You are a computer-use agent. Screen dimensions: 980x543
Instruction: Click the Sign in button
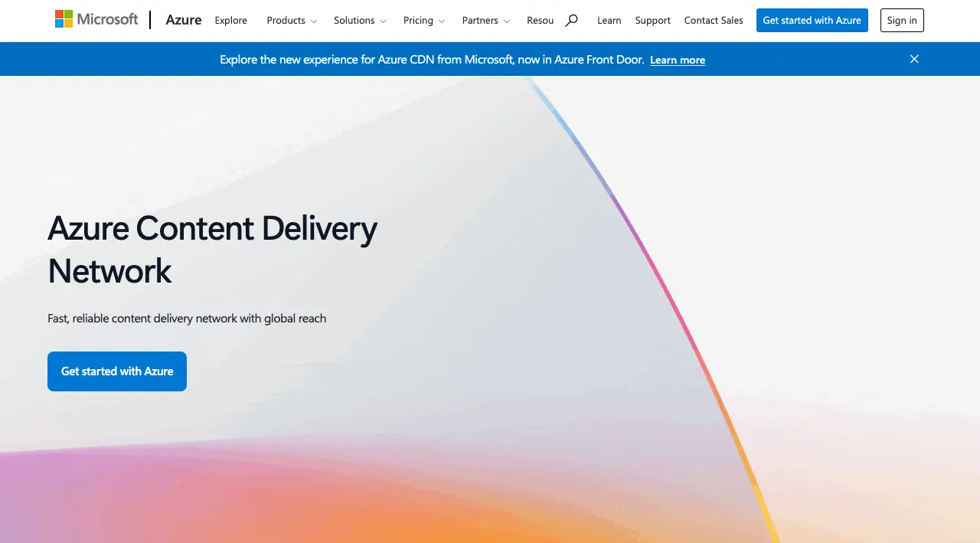(x=902, y=21)
